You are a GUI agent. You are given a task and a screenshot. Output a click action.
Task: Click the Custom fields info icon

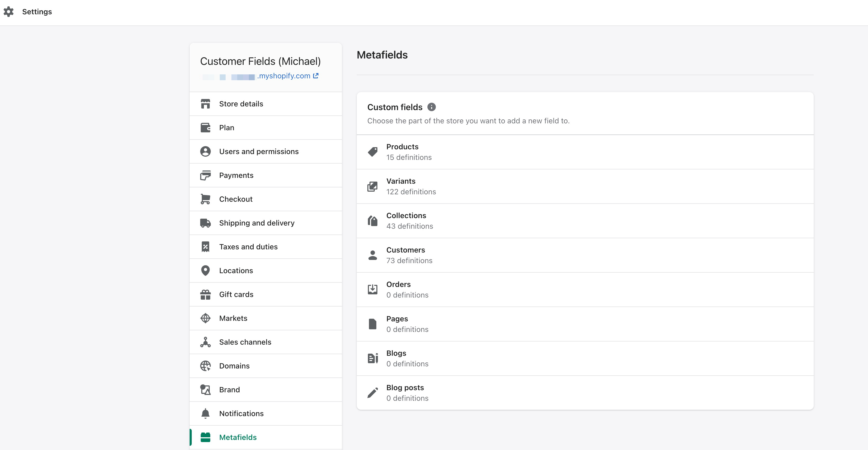click(431, 107)
